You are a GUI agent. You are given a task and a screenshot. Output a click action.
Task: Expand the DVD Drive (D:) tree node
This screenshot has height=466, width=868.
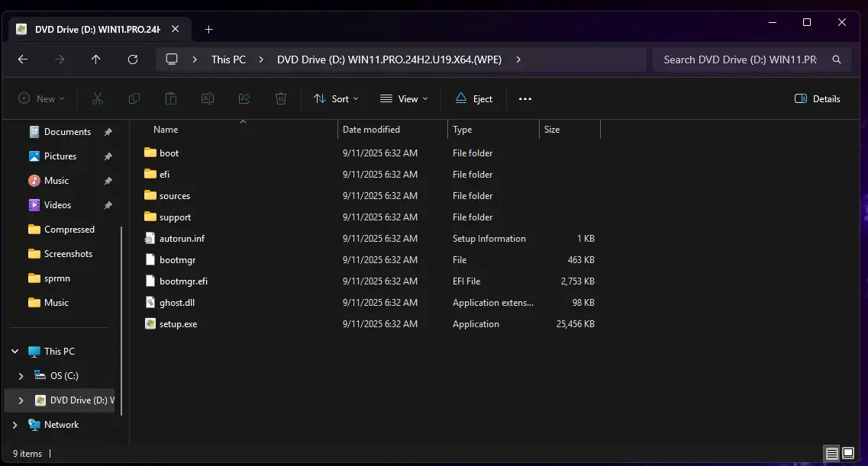(x=21, y=400)
